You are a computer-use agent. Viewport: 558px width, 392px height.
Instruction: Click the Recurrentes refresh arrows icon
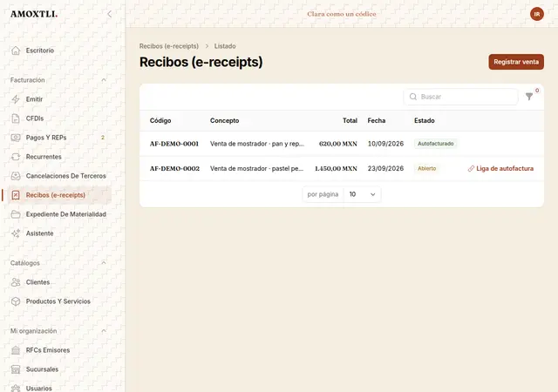(x=16, y=157)
